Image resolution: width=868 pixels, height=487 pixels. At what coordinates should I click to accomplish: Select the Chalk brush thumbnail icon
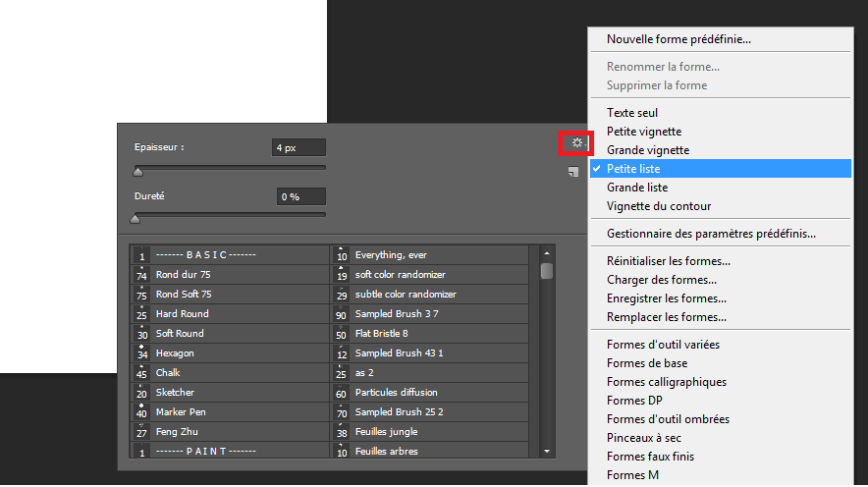pyautogui.click(x=141, y=373)
